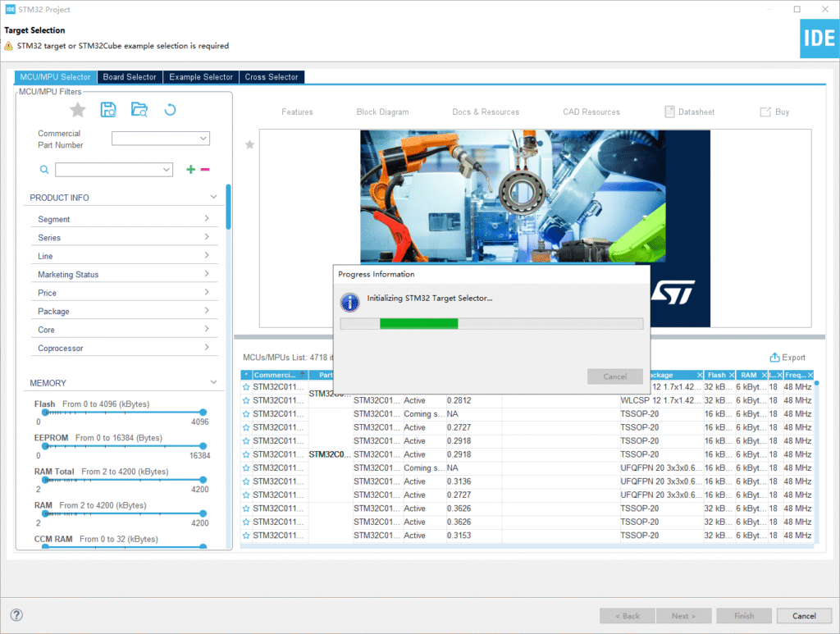Open the Commercial Part Number dropdown
840x634 pixels.
coord(203,138)
